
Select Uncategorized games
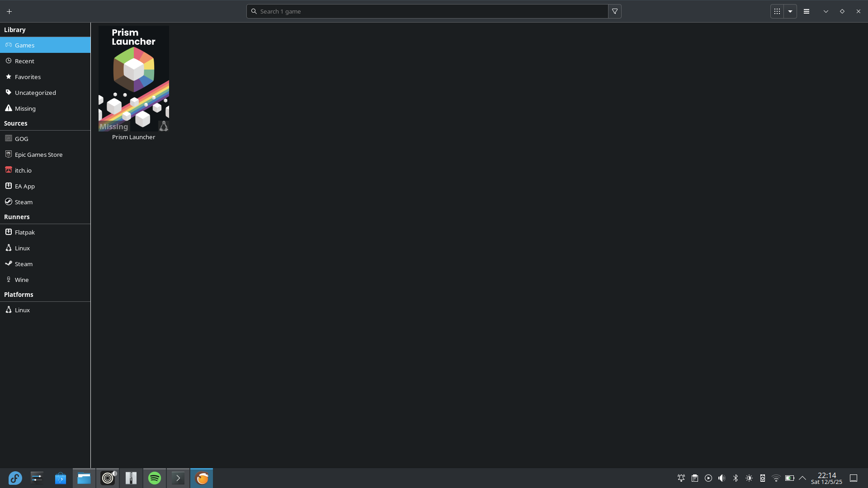tap(45, 93)
